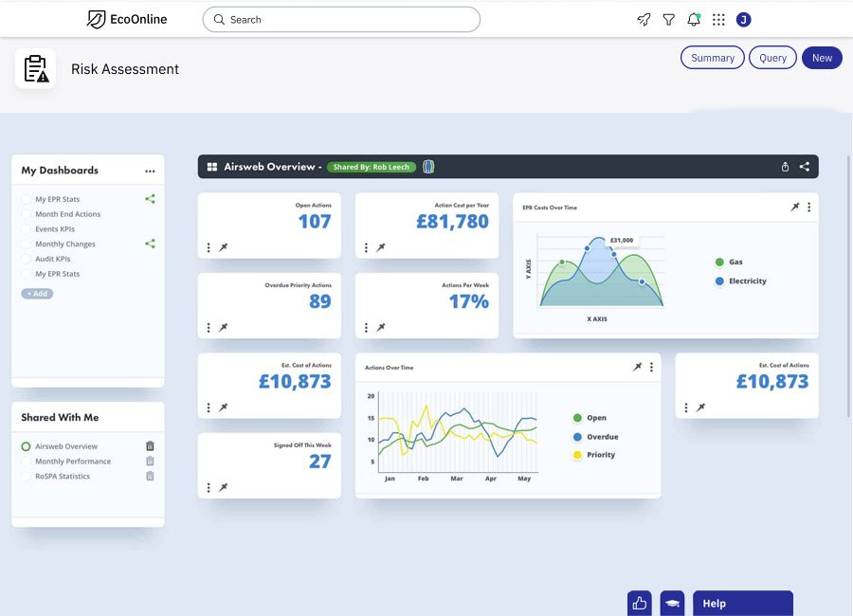Switch to the Query tab

click(772, 57)
